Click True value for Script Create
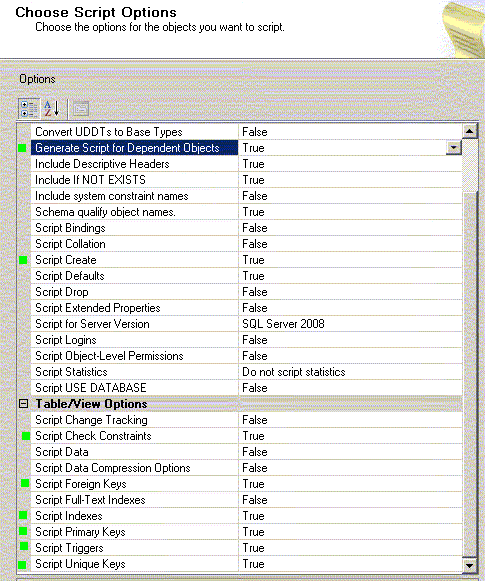Screen dimensions: 485x581 click(x=253, y=260)
